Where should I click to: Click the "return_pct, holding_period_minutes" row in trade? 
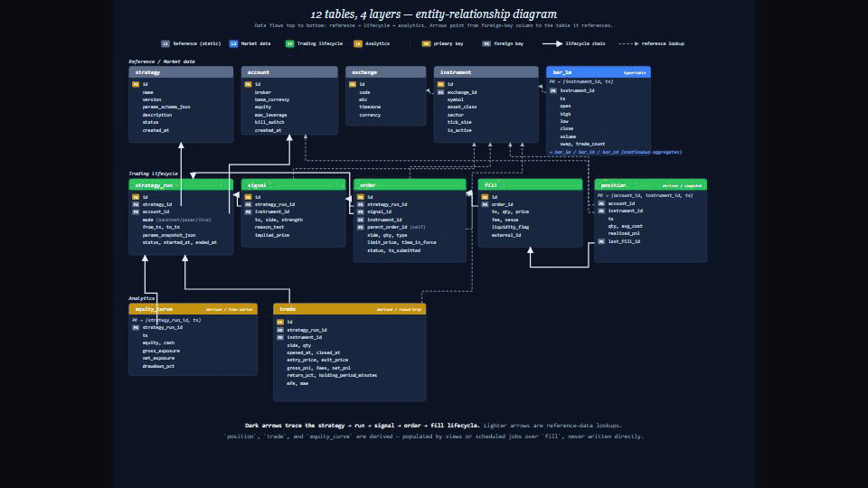click(x=332, y=376)
